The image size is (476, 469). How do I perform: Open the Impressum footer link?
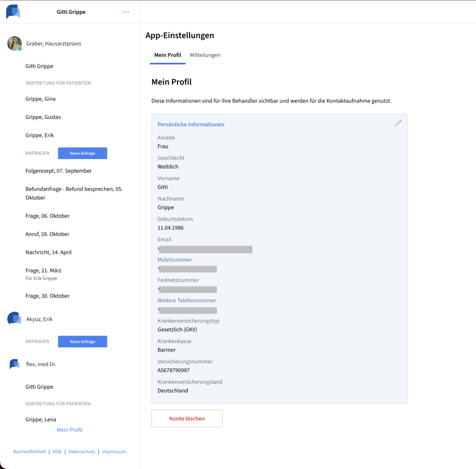[x=114, y=451]
